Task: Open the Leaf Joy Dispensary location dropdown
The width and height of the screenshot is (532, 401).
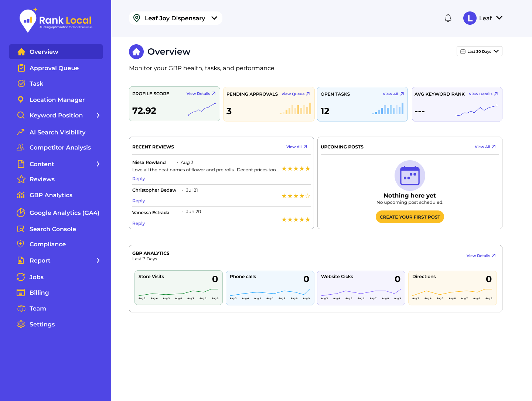Action: point(175,18)
